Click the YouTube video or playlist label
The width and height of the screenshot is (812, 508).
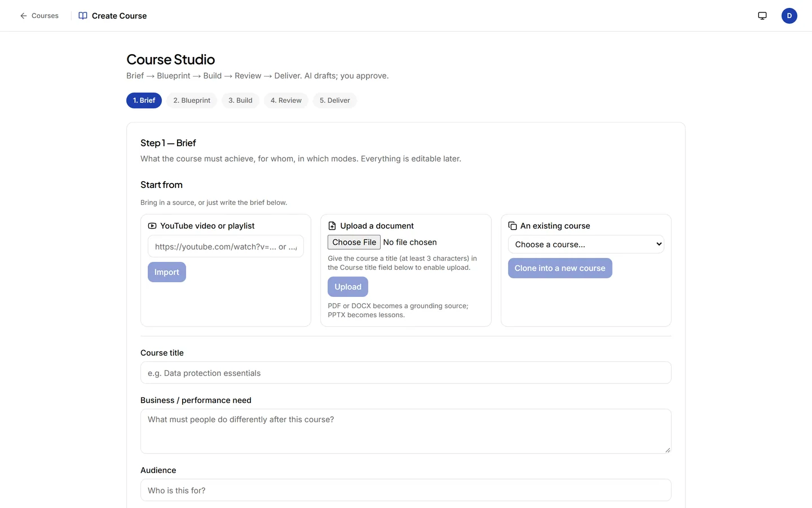click(x=208, y=226)
